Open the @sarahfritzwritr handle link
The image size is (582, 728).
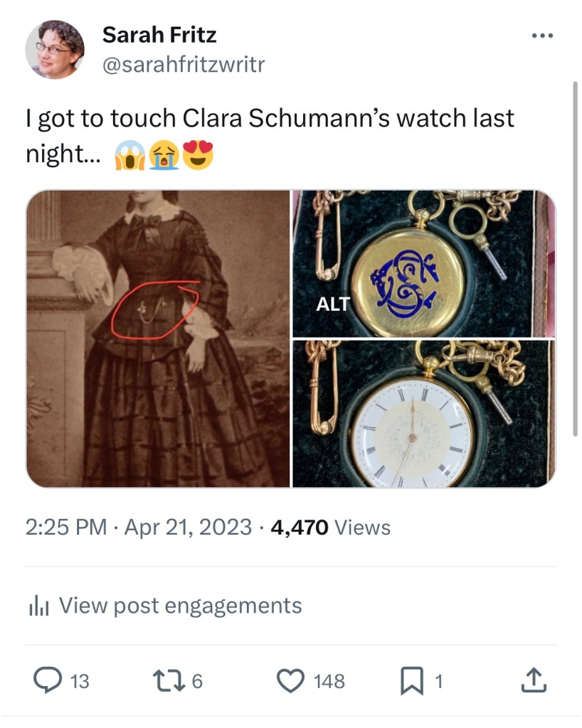click(x=184, y=65)
